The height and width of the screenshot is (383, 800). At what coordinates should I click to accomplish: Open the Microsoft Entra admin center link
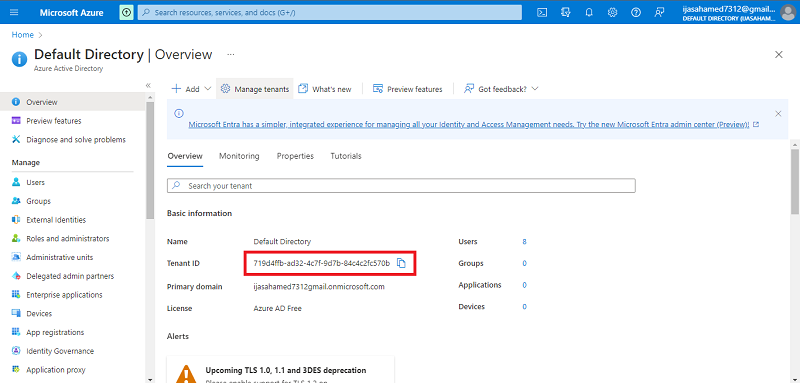coord(469,124)
